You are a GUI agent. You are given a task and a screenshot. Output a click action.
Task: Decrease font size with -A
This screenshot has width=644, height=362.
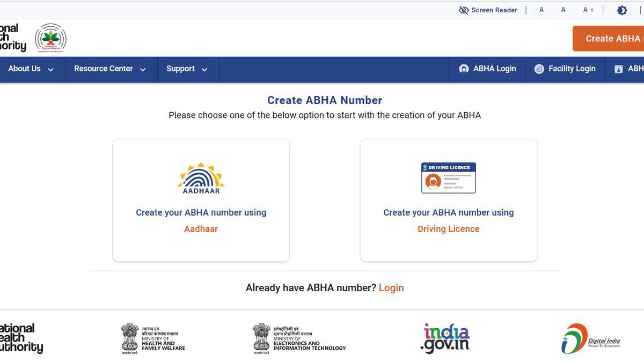tap(539, 10)
